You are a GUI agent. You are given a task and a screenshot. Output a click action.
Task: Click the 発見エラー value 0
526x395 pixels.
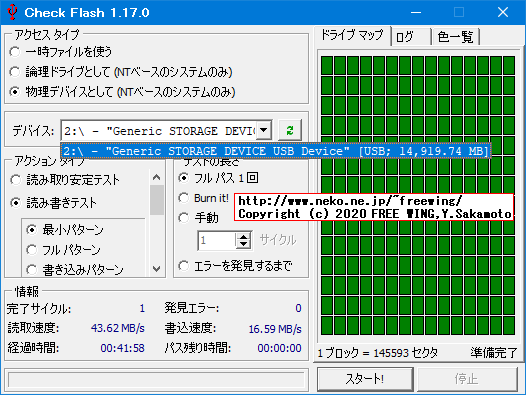(x=298, y=308)
